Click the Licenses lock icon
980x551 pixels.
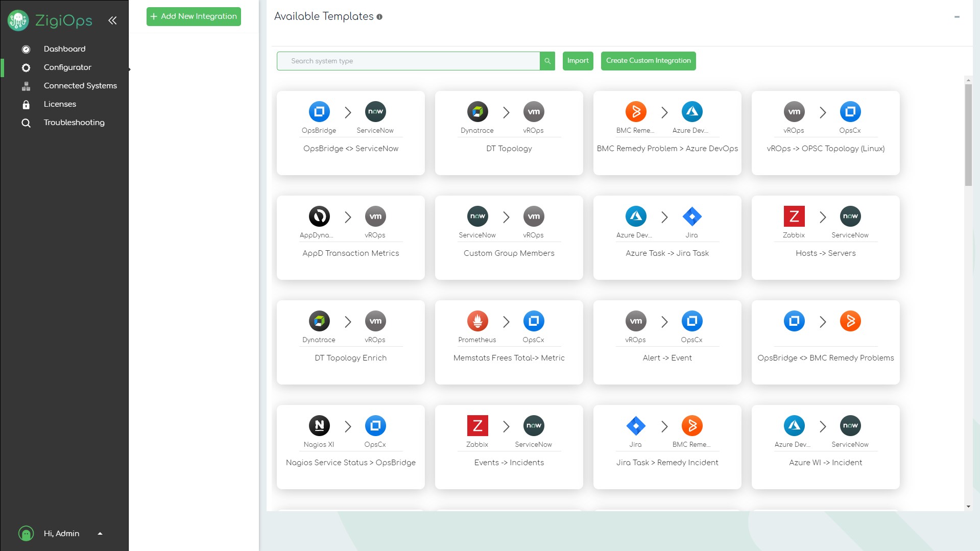(26, 104)
